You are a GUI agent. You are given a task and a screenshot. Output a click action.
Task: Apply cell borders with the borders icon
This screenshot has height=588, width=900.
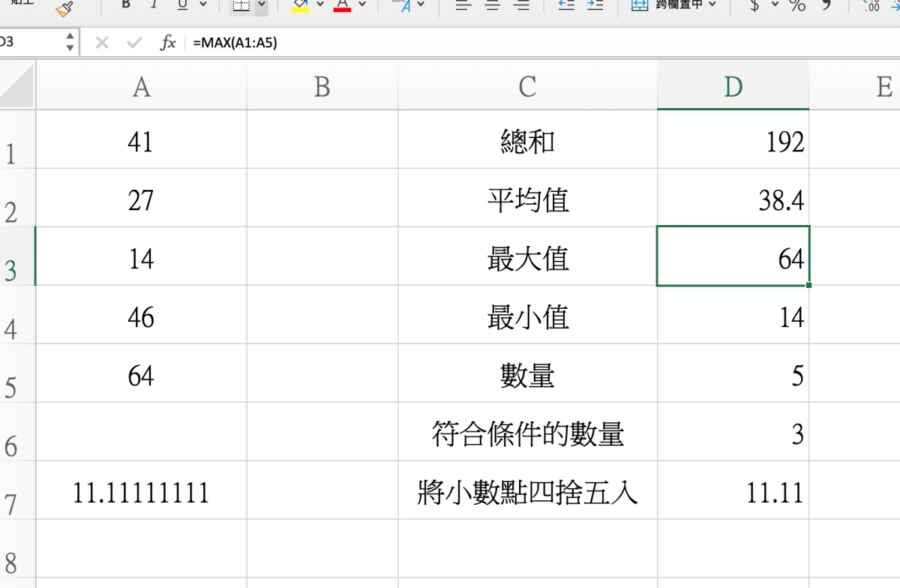[x=241, y=6]
